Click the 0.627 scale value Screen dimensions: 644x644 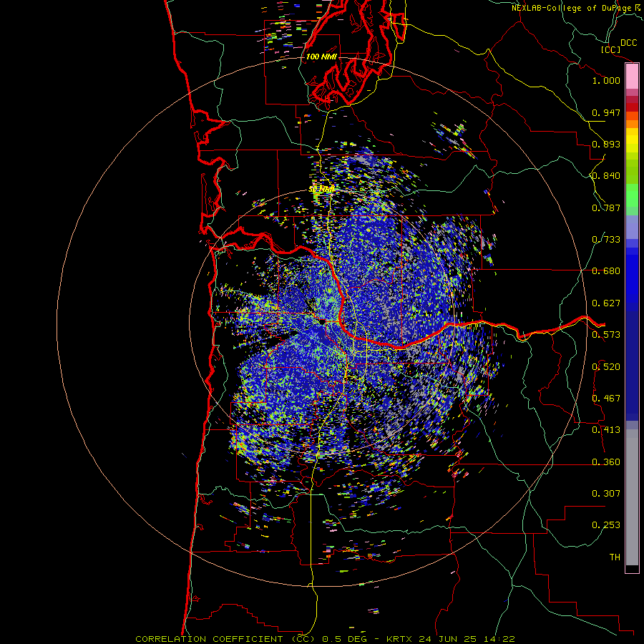point(606,303)
